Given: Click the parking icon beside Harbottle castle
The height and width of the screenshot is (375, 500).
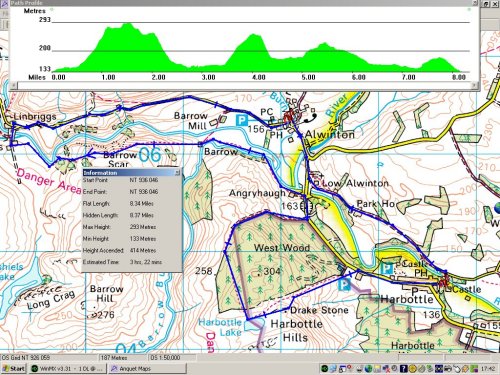Looking at the screenshot, I should point(387,268).
